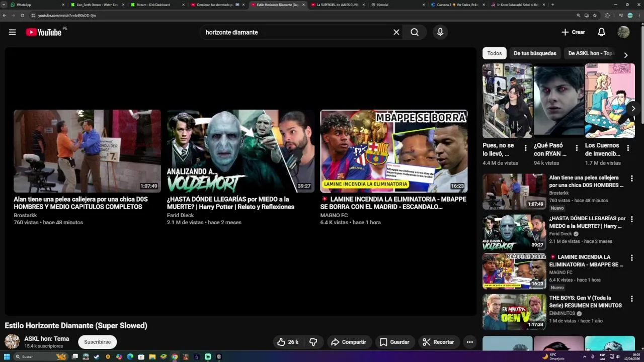Select the De tus búsquedas chip
Screen dimensions: 644x362
click(535, 53)
